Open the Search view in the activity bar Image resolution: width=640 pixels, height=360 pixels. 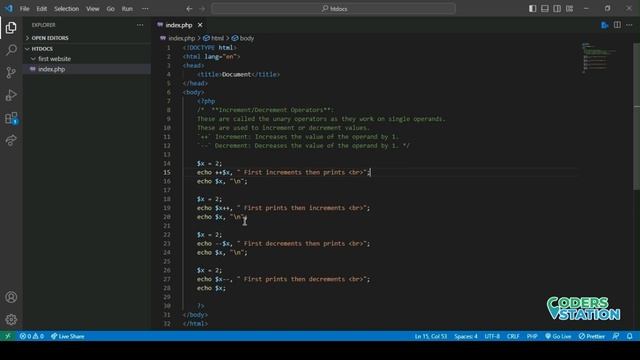click(x=11, y=50)
